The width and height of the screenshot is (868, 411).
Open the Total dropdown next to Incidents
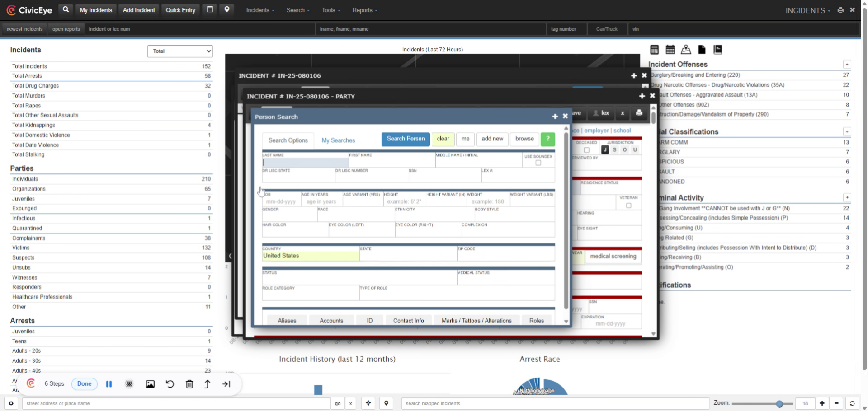pyautogui.click(x=180, y=51)
